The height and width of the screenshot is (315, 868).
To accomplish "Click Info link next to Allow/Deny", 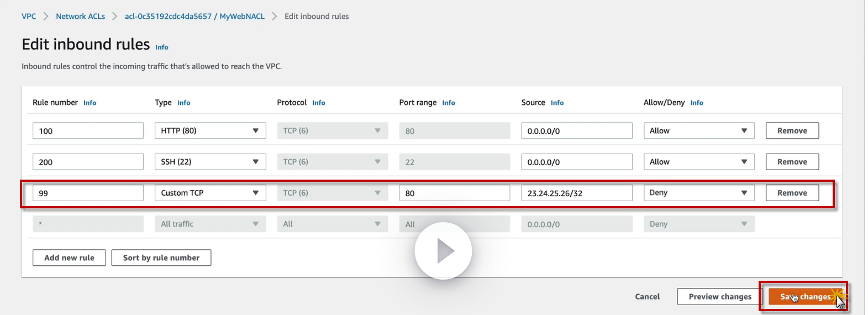I will [x=696, y=103].
